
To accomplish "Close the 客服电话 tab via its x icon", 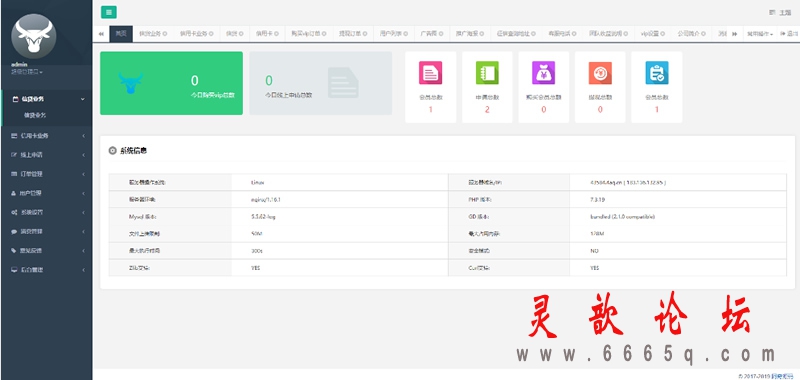I will [x=574, y=34].
